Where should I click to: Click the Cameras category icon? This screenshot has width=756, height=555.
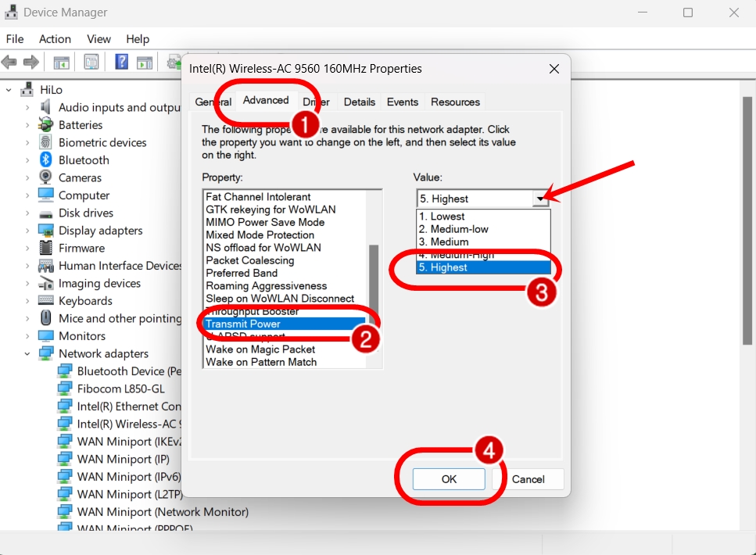tap(45, 177)
